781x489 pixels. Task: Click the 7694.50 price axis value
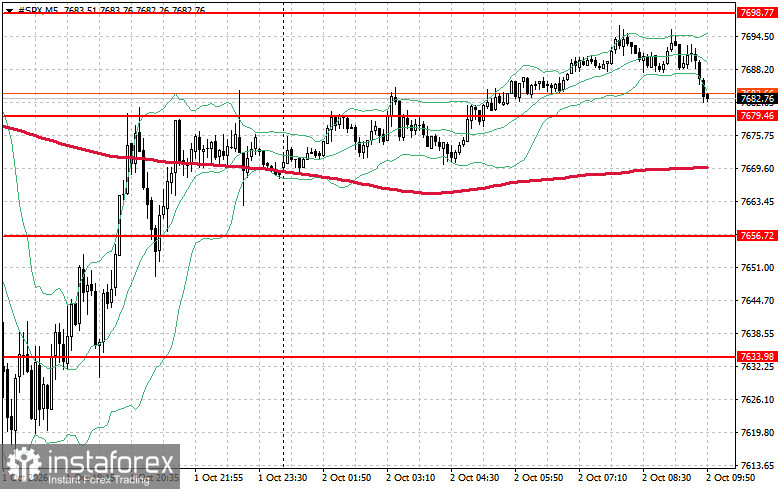[757, 37]
